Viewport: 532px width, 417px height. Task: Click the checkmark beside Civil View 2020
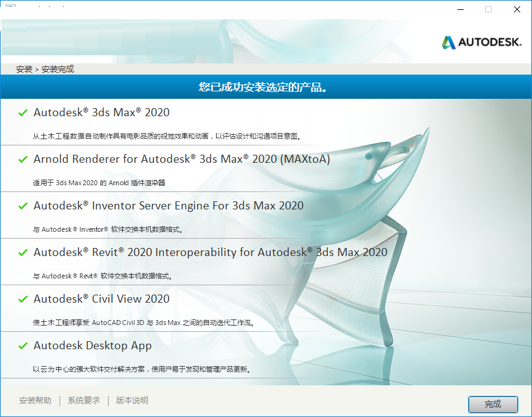pos(23,300)
